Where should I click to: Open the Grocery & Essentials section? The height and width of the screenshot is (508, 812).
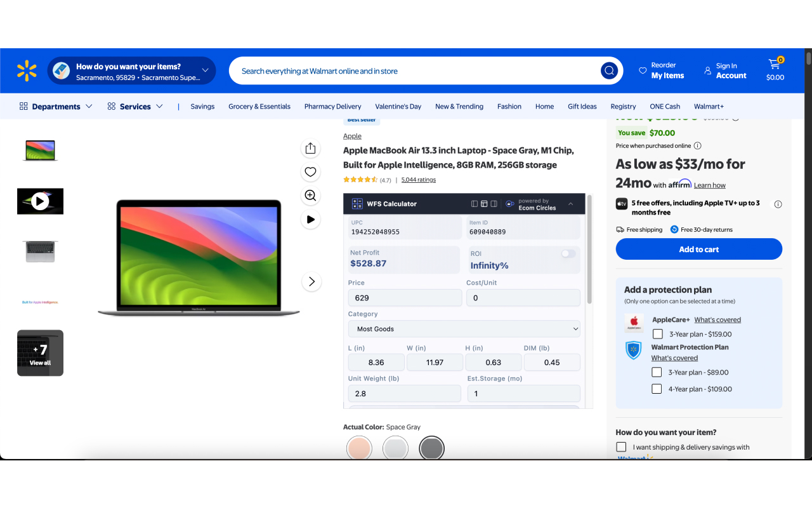click(x=259, y=106)
